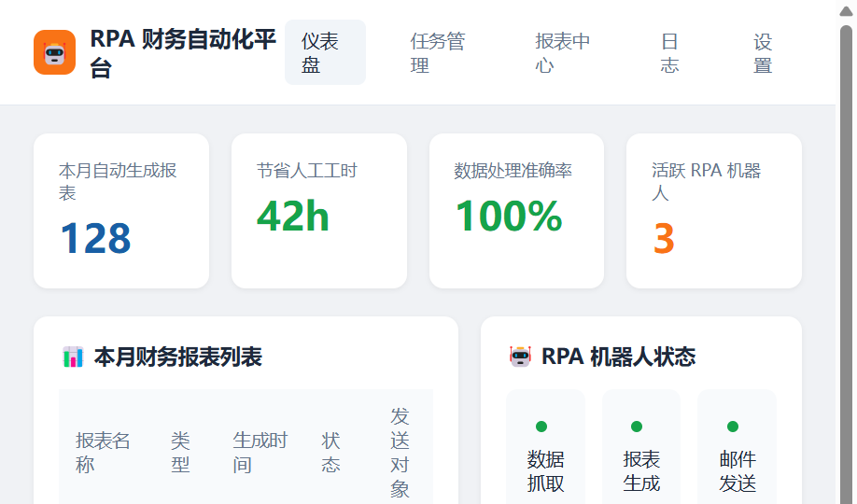Click the 节省人工工时 stat card
Viewport: 857px width, 504px height.
click(319, 211)
